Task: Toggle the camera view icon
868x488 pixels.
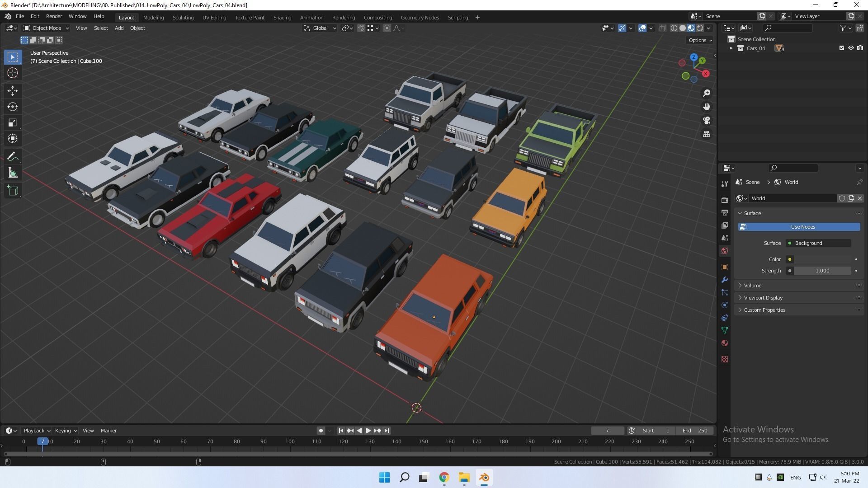Action: point(707,120)
